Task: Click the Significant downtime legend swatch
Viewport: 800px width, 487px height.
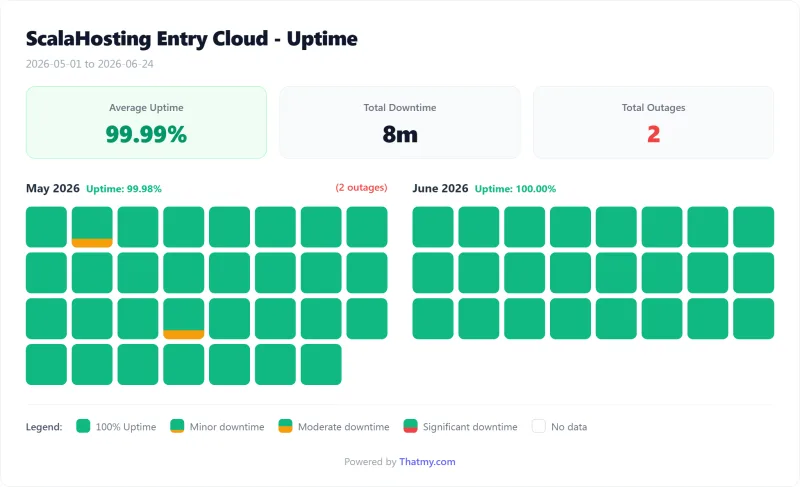Action: click(410, 426)
